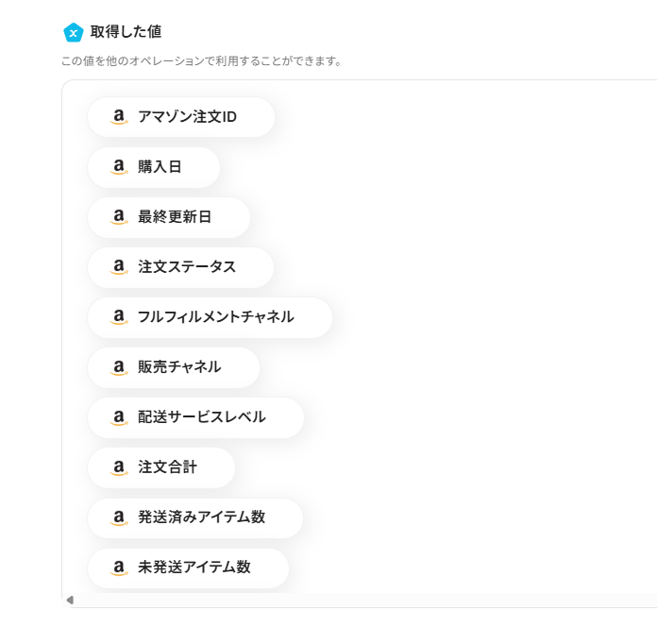This screenshot has height=644, width=657.
Task: Click the Amazon icon beside 配送サービスレベル
Action: click(119, 417)
